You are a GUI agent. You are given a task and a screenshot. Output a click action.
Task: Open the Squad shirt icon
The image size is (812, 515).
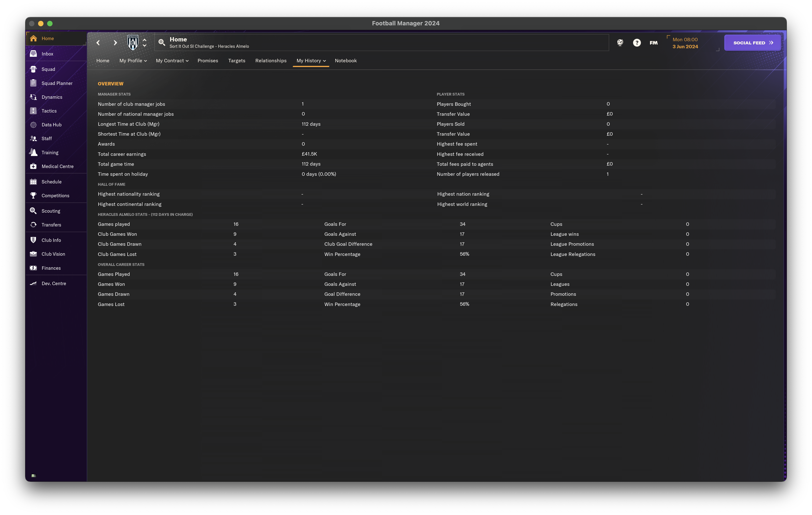[33, 69]
